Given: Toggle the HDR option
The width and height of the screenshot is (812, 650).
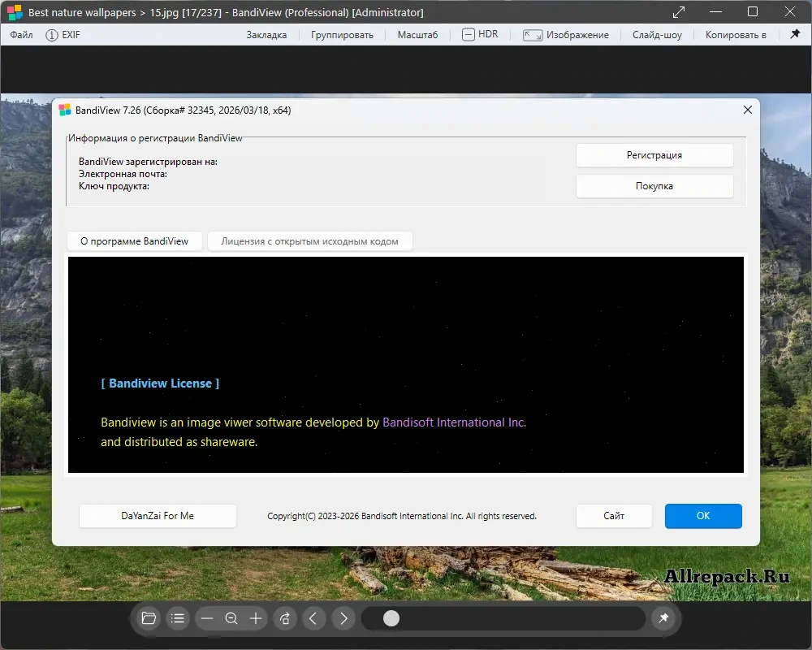Looking at the screenshot, I should (480, 35).
